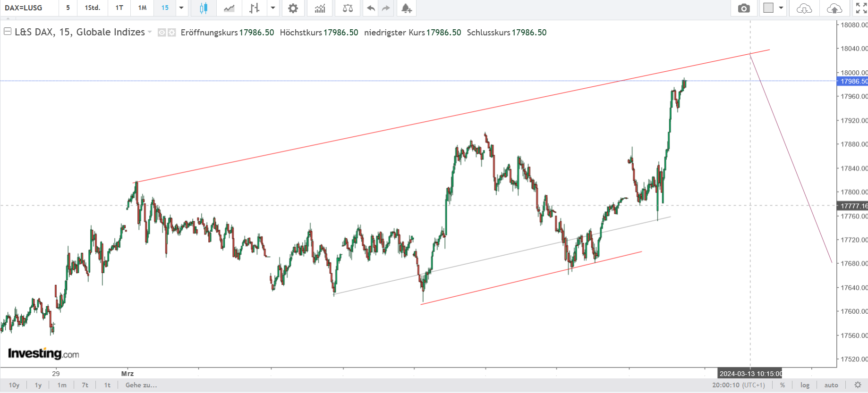
Task: Hide the L&S DAX series
Action: tap(162, 33)
